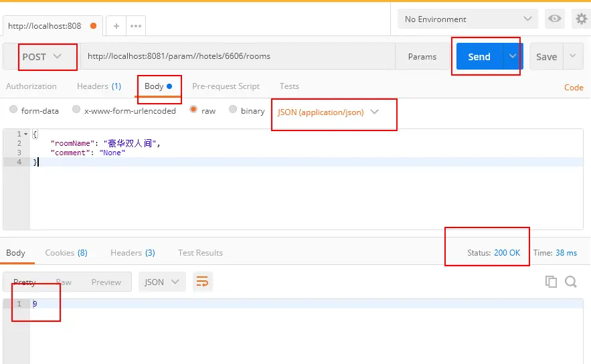Switch to the Headers (1) request tab
This screenshot has height=364, width=591.
point(99,86)
